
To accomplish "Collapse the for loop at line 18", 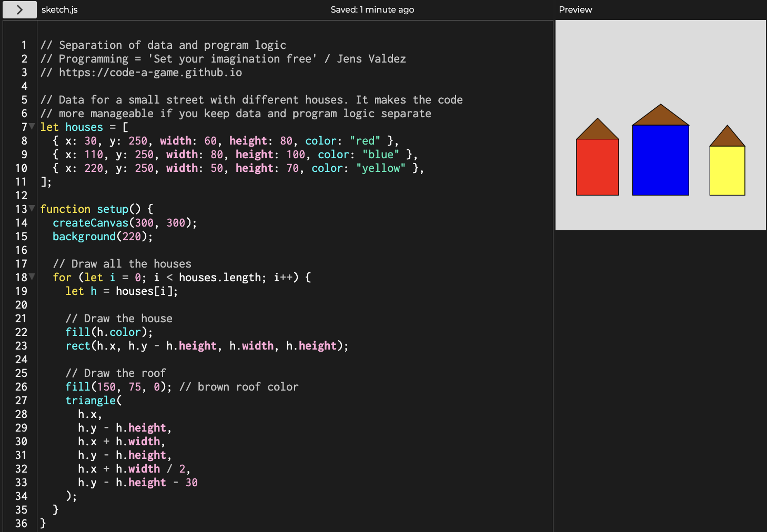I will pos(32,277).
